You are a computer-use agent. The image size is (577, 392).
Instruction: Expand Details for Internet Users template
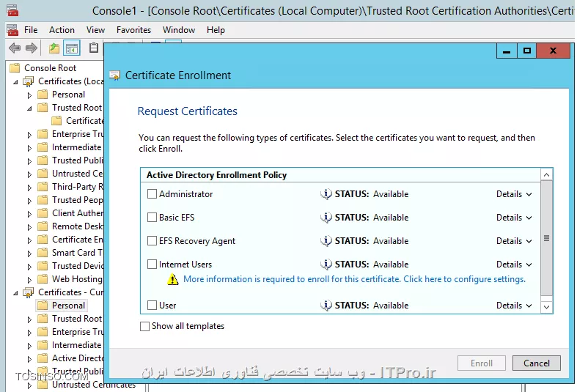(514, 265)
